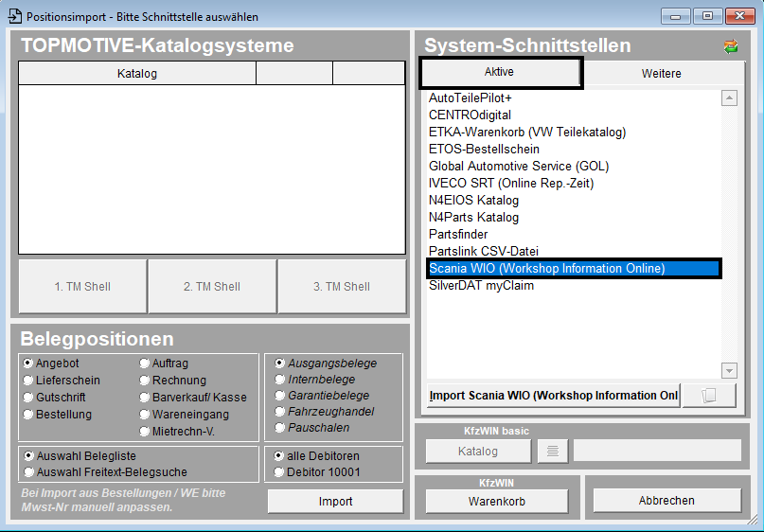Select AutoTeilePilot+ in the list
764x532 pixels.
[574, 98]
